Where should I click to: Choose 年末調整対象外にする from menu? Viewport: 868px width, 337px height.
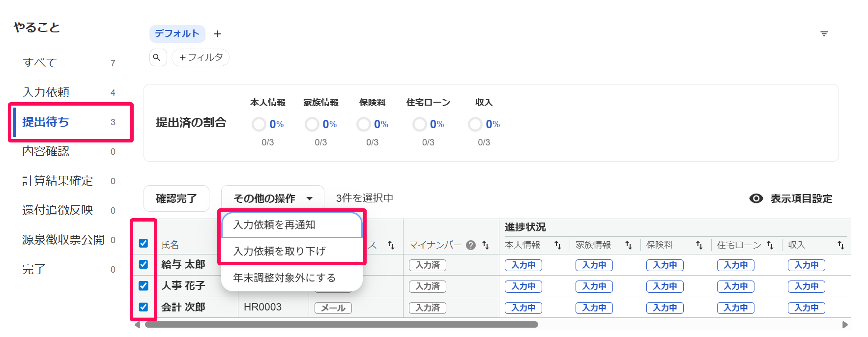click(292, 278)
